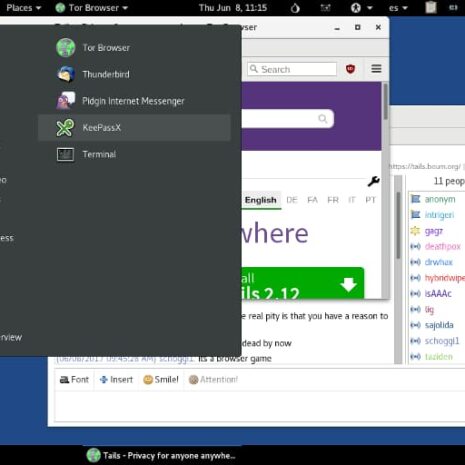Open the Tor Browser app menu in top bar
Image resolution: width=465 pixels, height=465 pixels.
point(91,8)
